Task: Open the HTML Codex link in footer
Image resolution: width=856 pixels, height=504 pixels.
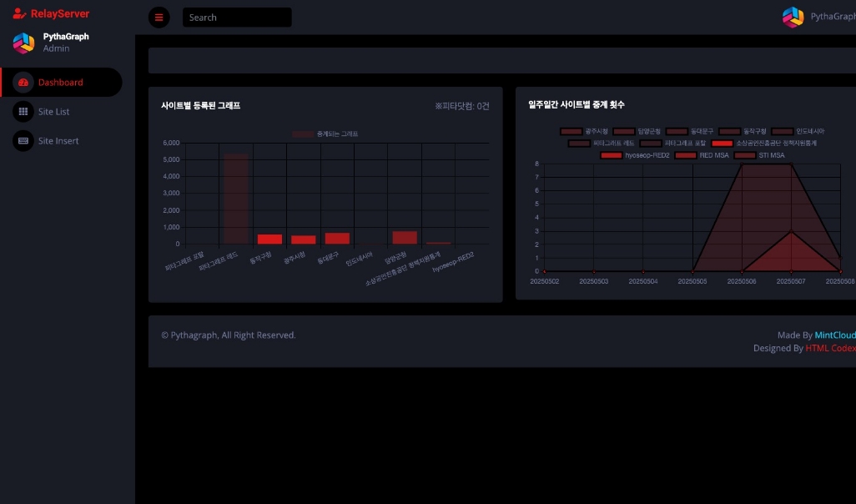Action: click(830, 349)
